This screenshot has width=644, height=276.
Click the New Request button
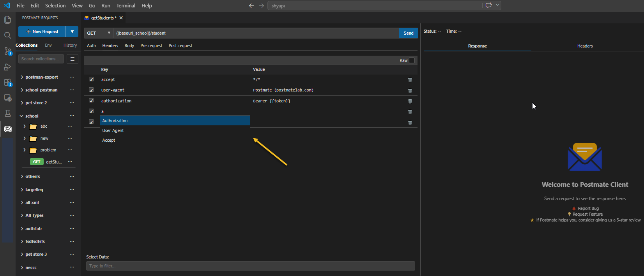tap(42, 32)
